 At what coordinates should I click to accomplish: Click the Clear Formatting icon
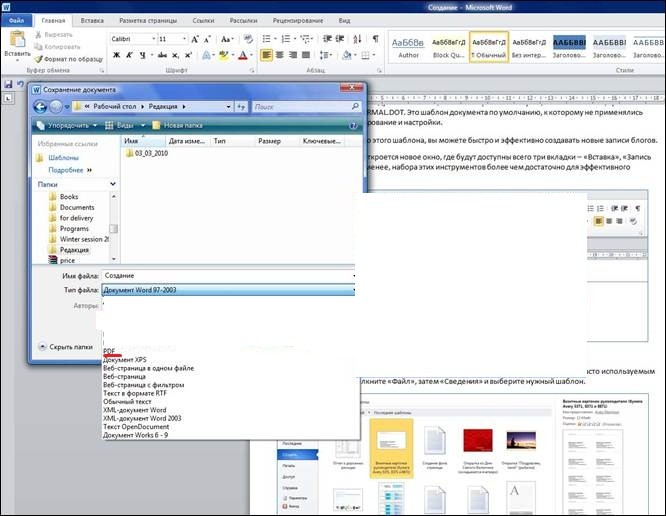click(248, 39)
